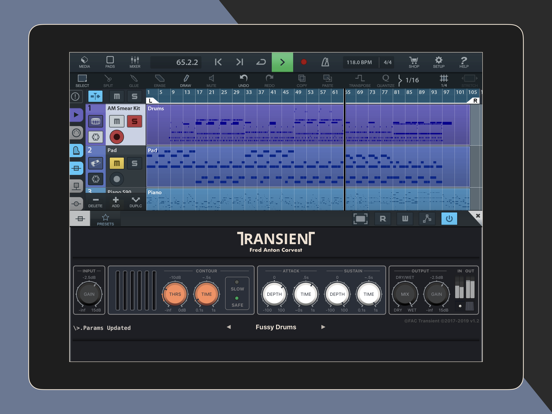Open Setup settings

[x=439, y=62]
